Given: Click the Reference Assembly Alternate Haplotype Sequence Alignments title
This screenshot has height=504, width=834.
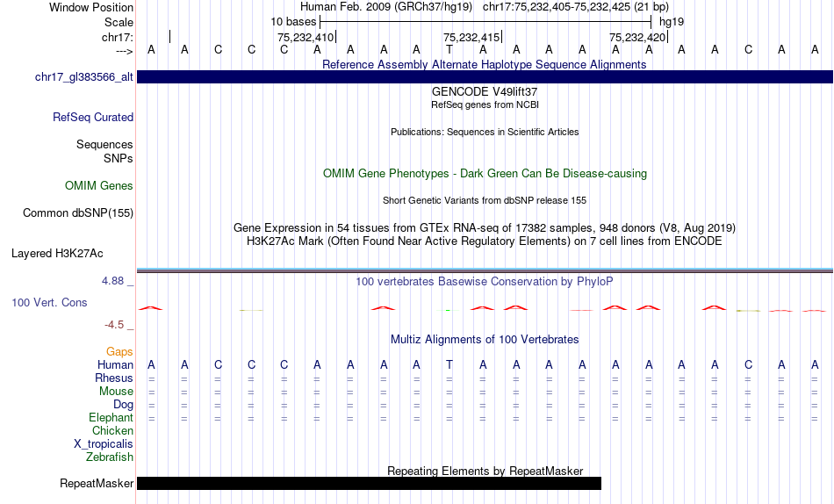Looking at the screenshot, I should tap(485, 64).
